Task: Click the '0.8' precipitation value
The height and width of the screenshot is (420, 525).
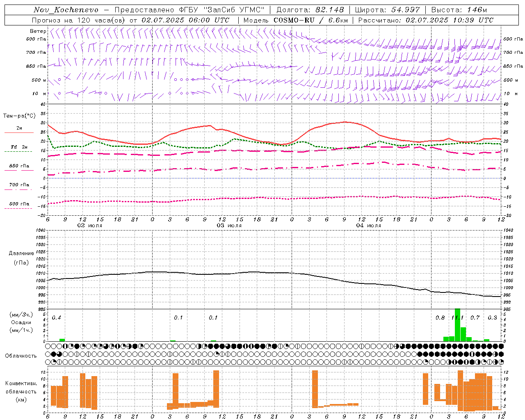Action: (440, 318)
